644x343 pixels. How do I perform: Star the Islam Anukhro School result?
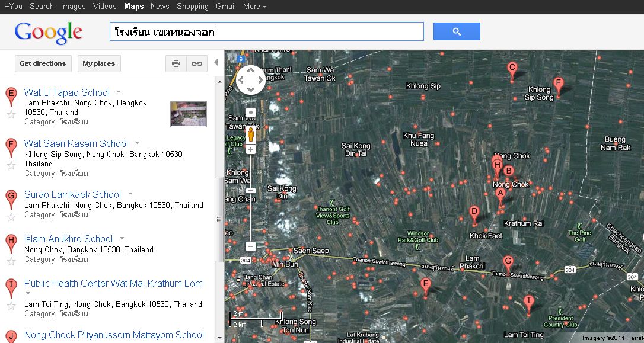click(11, 261)
